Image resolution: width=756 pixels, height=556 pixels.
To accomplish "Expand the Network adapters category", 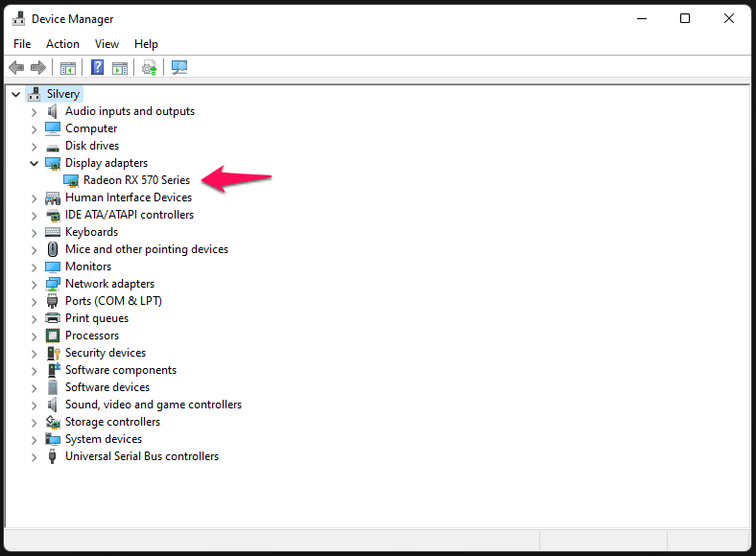I will 34,286.
